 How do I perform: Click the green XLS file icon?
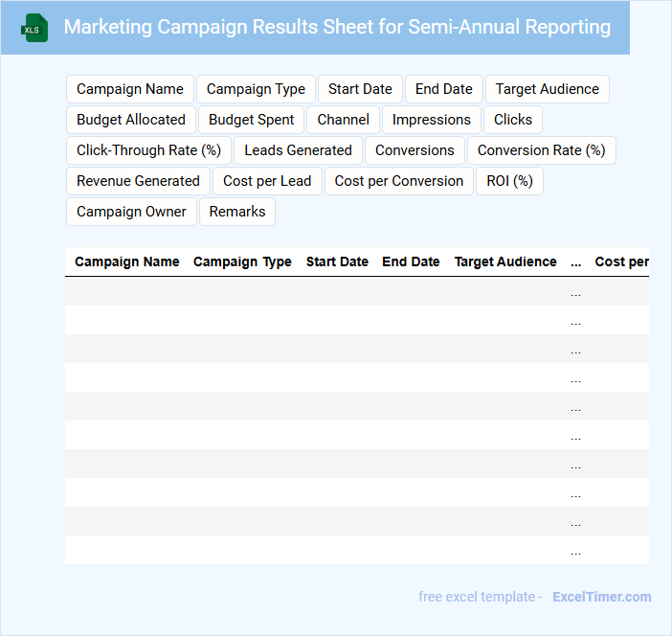click(x=34, y=28)
